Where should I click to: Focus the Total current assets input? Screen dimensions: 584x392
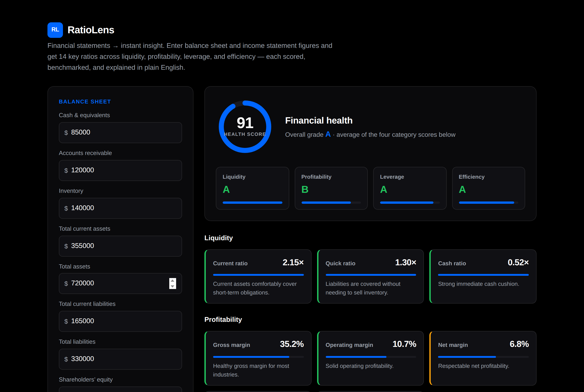pos(120,246)
